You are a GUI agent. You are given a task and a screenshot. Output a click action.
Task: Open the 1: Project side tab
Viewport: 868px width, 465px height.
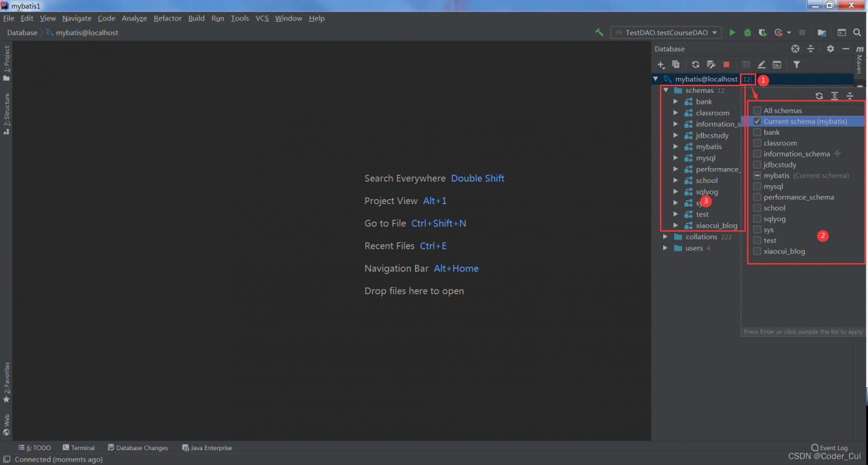[6, 63]
